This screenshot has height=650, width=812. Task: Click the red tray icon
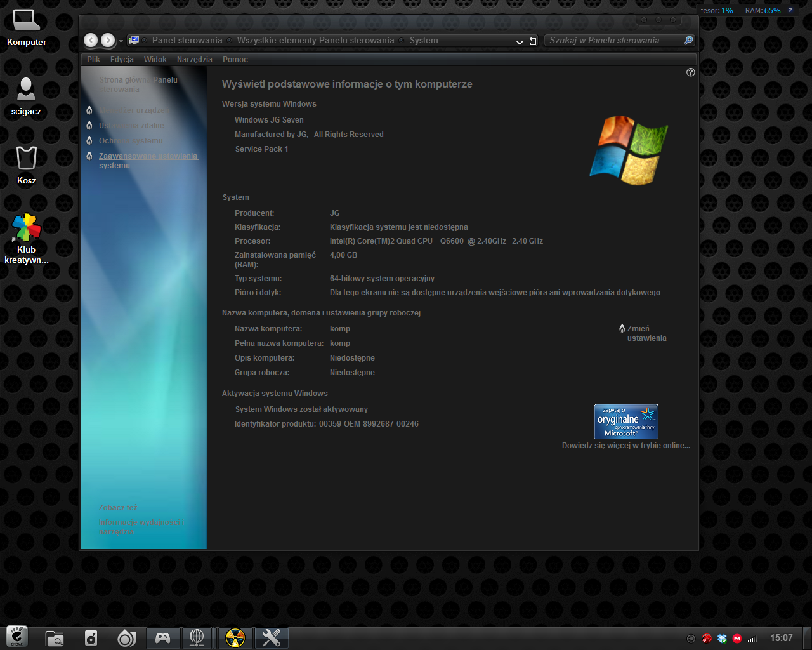click(x=707, y=639)
